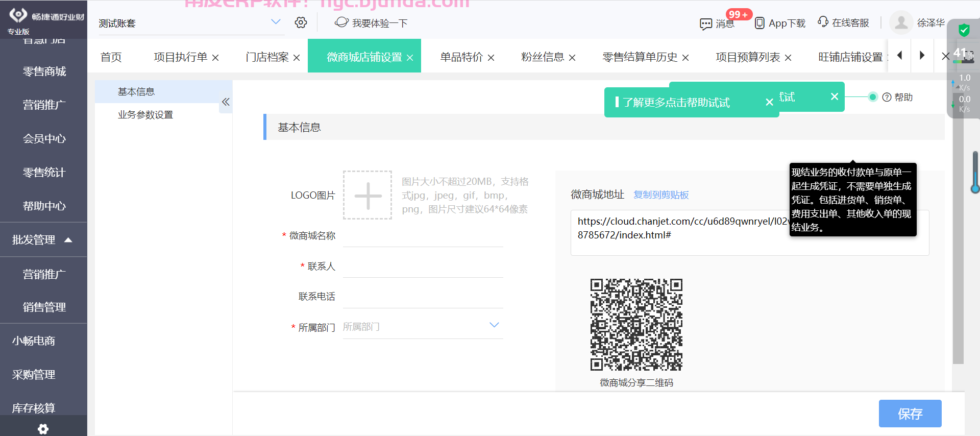Switch to the 项目执行单 tab
980x436 pixels.
tap(181, 57)
